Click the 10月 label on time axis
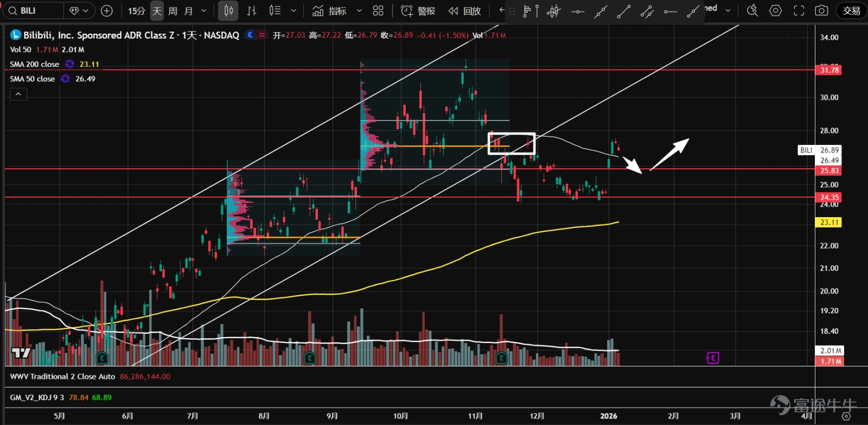Viewport: 868px width, 425px height. (x=400, y=416)
